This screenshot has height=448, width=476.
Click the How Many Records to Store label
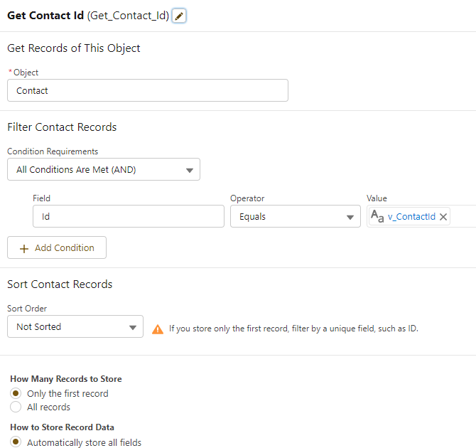(x=66, y=379)
